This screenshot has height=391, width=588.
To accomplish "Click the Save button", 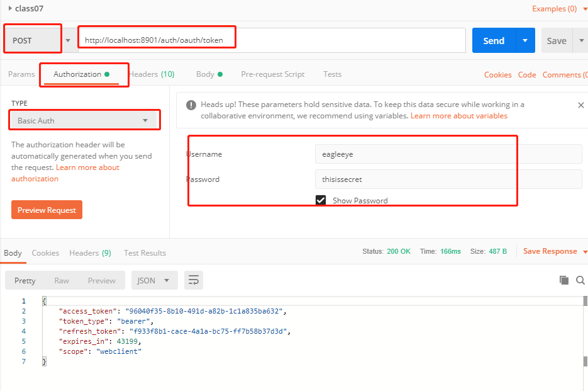I will tap(557, 40).
